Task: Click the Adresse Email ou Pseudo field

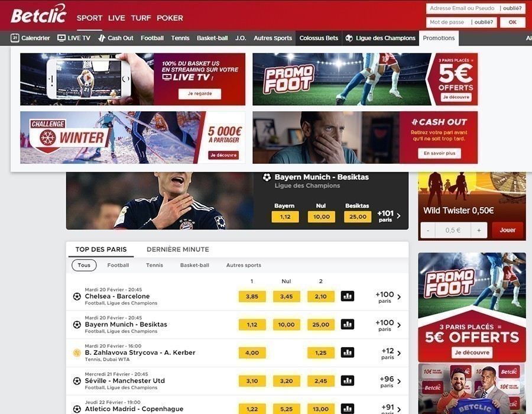Action: click(x=462, y=8)
